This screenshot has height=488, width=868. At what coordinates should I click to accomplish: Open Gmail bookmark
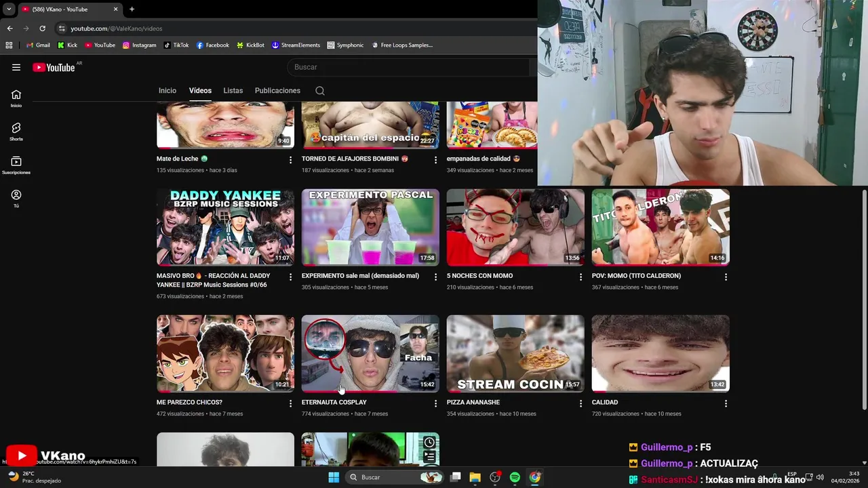tap(38, 45)
